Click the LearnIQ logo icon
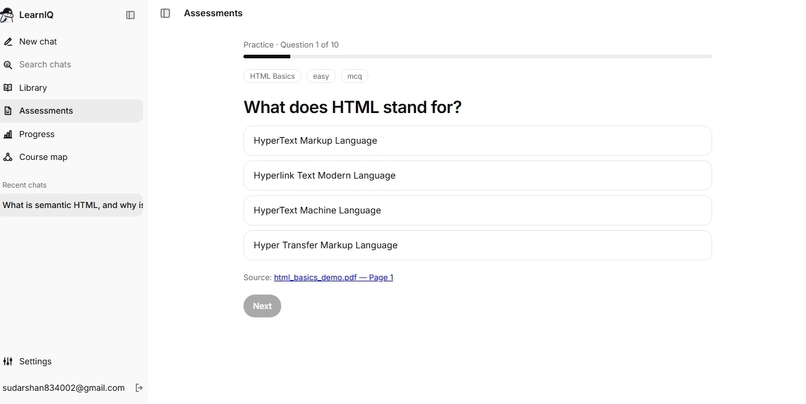Screen dimensions: 806x404 pos(7,15)
